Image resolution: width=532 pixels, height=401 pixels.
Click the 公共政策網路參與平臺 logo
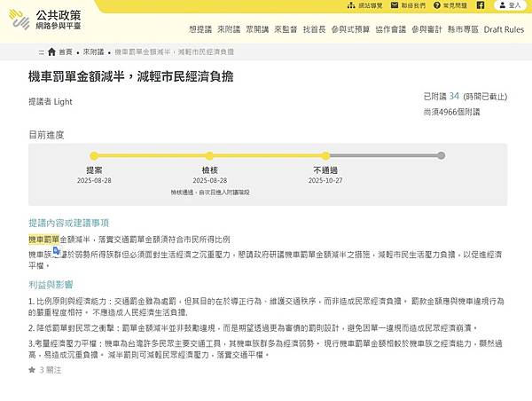click(x=45, y=20)
